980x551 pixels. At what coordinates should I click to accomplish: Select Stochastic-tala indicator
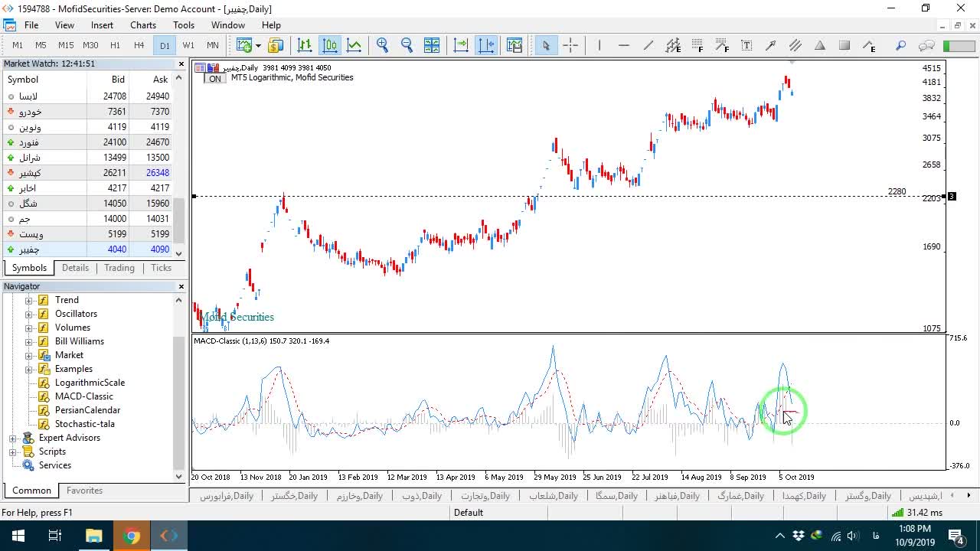point(85,424)
